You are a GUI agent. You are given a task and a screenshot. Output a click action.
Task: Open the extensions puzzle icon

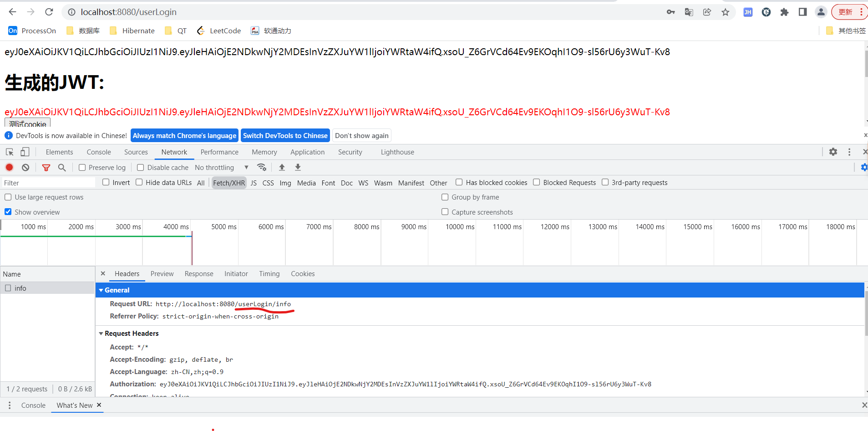pyautogui.click(x=784, y=12)
